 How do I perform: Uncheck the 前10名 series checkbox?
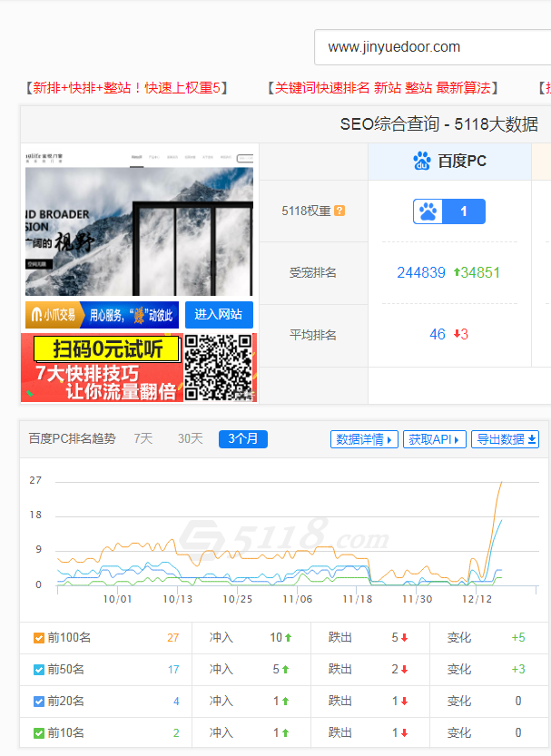point(39,733)
